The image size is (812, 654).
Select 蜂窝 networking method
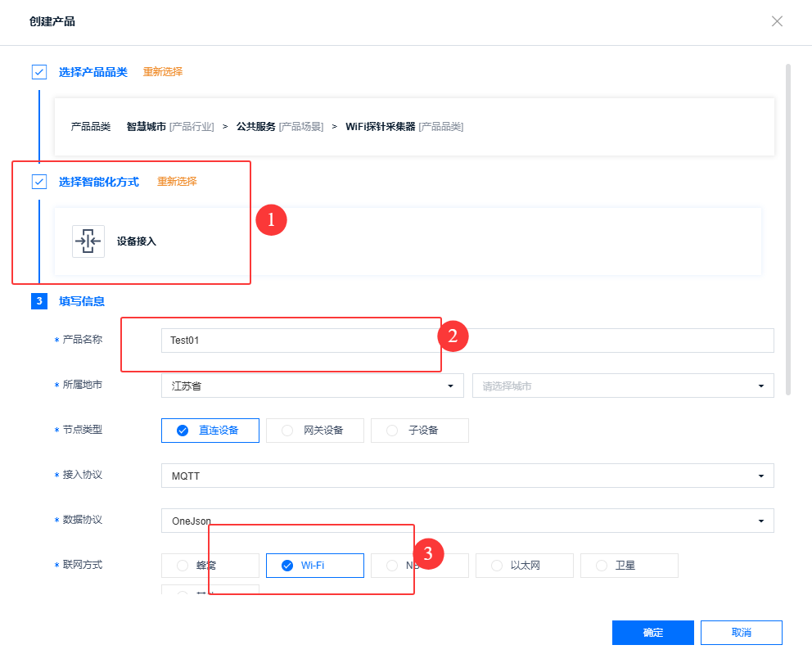point(210,566)
